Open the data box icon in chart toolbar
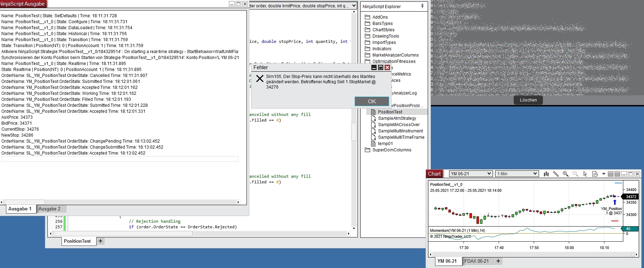The width and height of the screenshot is (644, 268). click(x=595, y=174)
